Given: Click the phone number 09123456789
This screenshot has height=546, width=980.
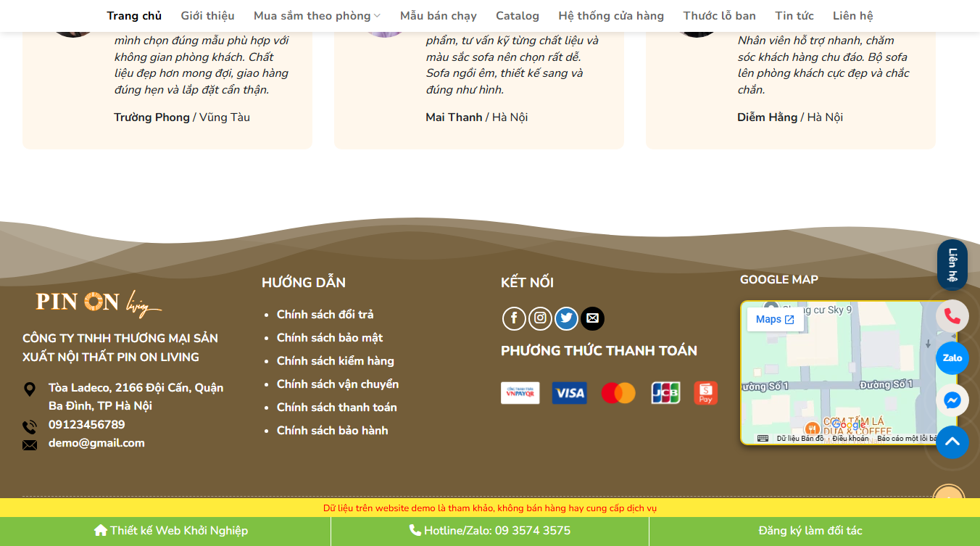Looking at the screenshot, I should click(x=87, y=424).
